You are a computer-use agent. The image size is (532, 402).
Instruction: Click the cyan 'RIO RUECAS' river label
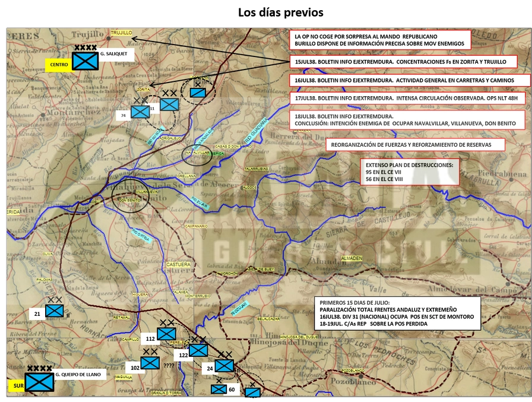156,136
